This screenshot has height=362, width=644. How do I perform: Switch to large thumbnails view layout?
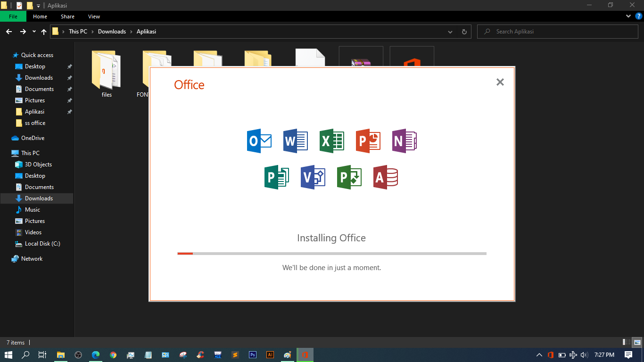pos(637,343)
